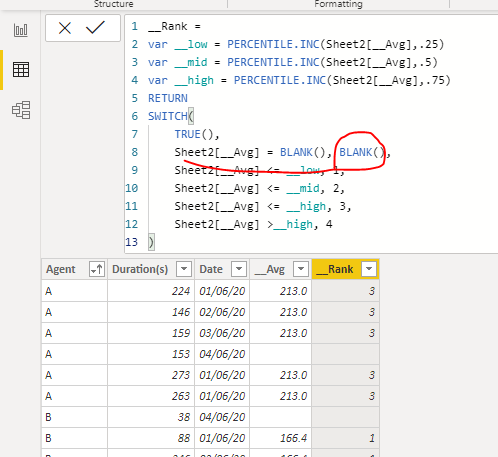Open Duration(s) column filter dropdown
Viewport: 498px width, 457px height.
pyautogui.click(x=184, y=269)
